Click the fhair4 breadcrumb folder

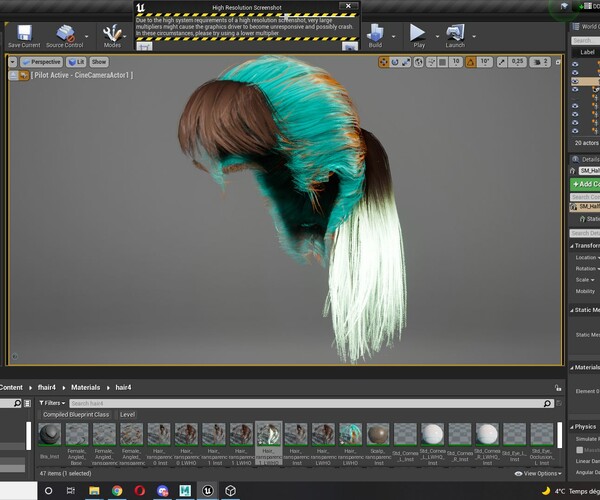(46, 388)
